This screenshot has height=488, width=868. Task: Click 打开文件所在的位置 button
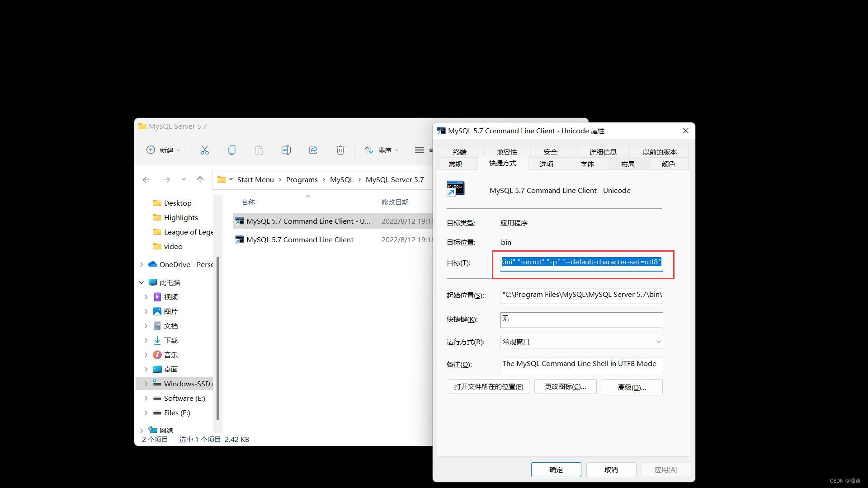pyautogui.click(x=488, y=387)
